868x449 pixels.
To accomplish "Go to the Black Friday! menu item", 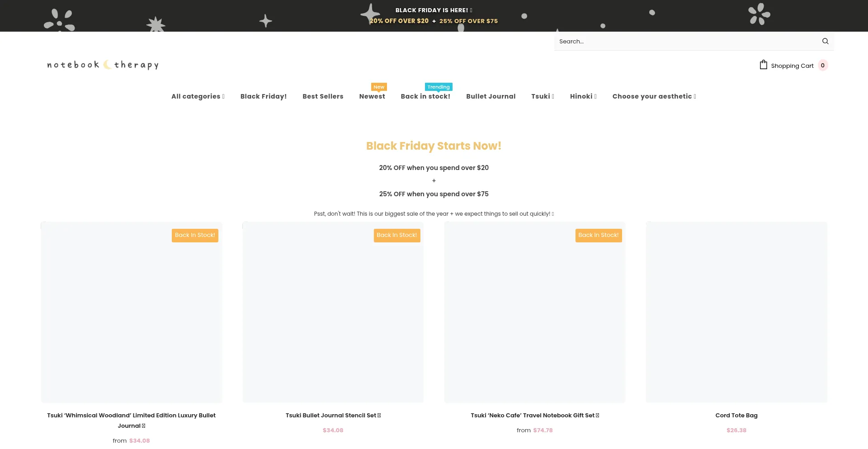I will (264, 96).
